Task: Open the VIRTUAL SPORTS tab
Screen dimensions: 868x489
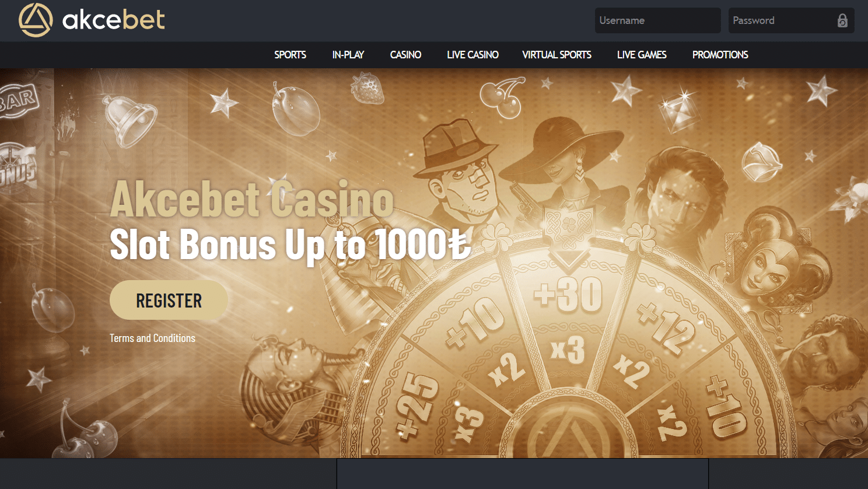Action: click(556, 55)
